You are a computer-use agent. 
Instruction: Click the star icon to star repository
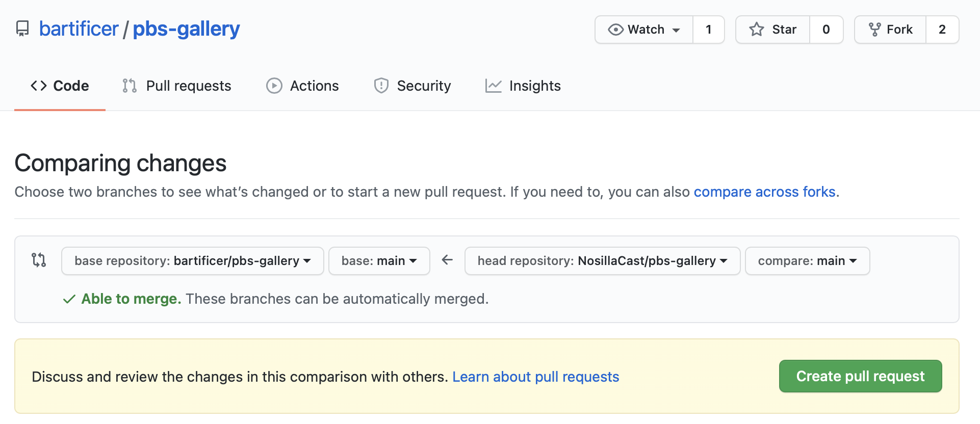coord(757,30)
